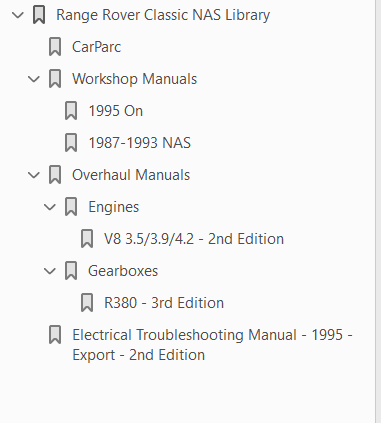Open Electrical Troubleshooting Manual - 1995 bookmark
381x423 pixels.
(212, 345)
